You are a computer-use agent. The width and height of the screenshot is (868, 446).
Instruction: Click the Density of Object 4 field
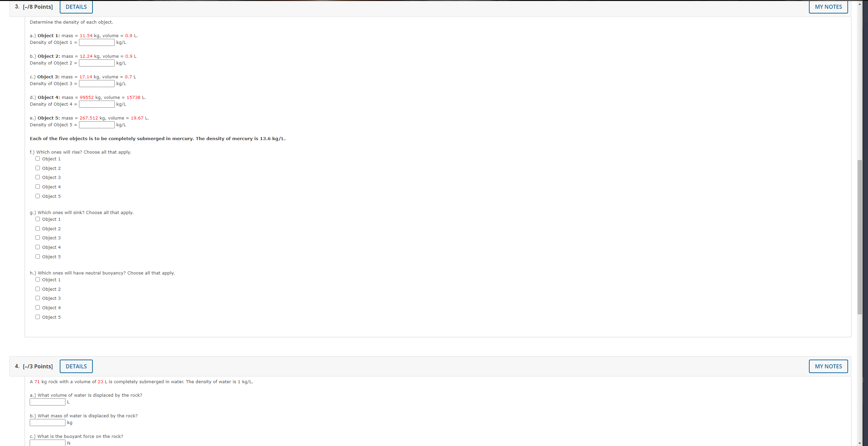(97, 104)
